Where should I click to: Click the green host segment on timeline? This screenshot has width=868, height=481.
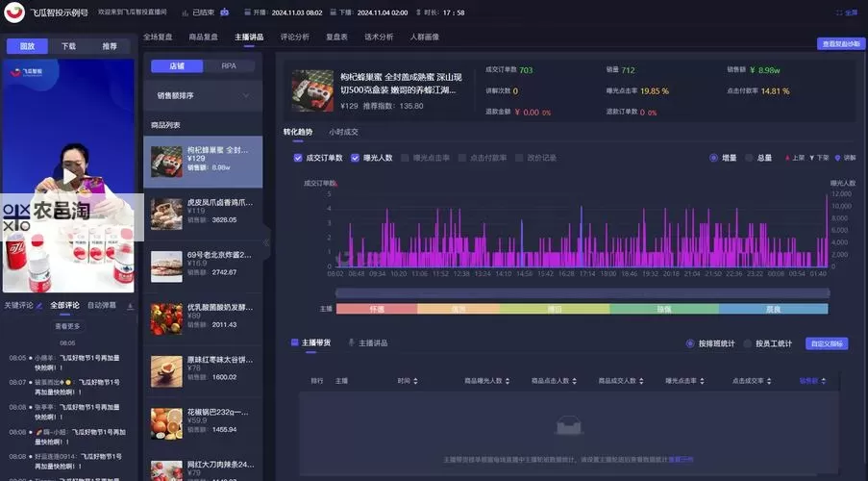click(664, 309)
